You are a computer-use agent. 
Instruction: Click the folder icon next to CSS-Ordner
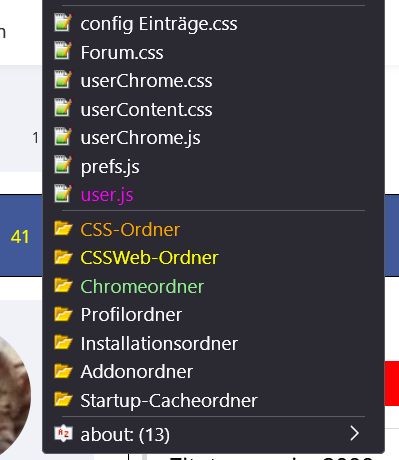coord(63,228)
